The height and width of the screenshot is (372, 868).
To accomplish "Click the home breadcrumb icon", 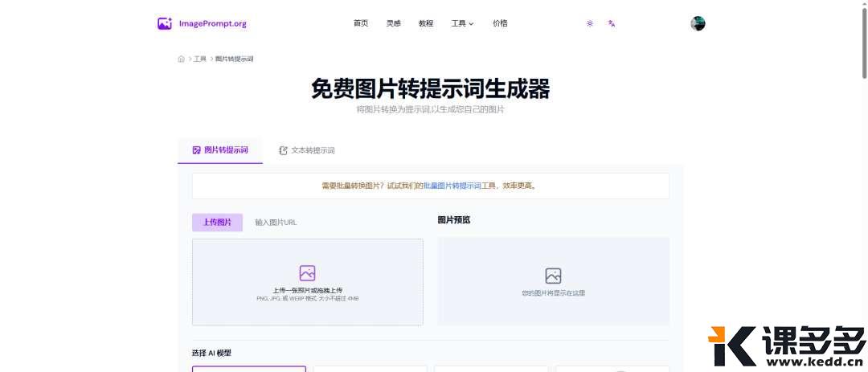I will 181,59.
